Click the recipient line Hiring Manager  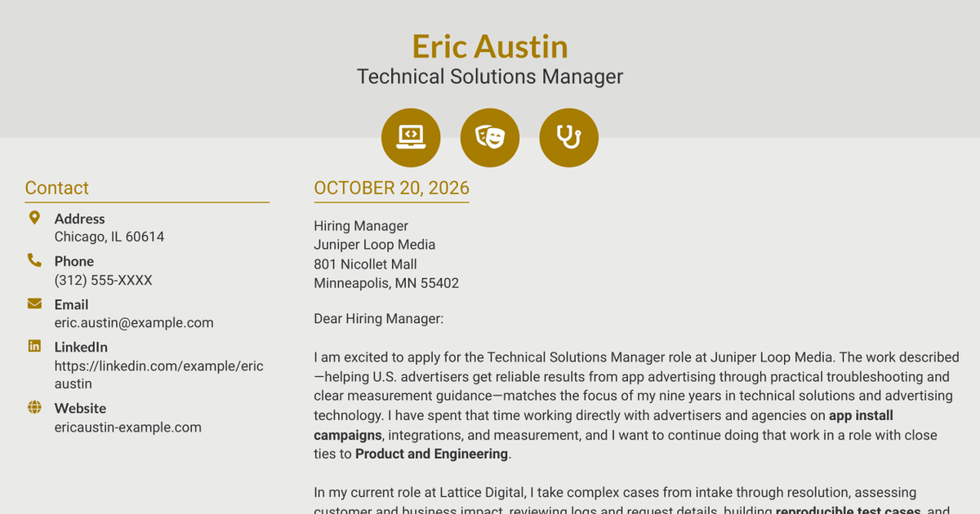(361, 226)
